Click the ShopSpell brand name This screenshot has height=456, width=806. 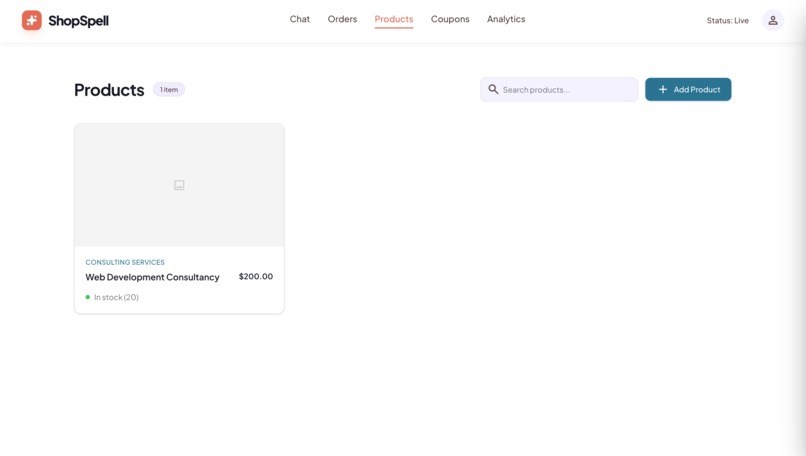79,21
